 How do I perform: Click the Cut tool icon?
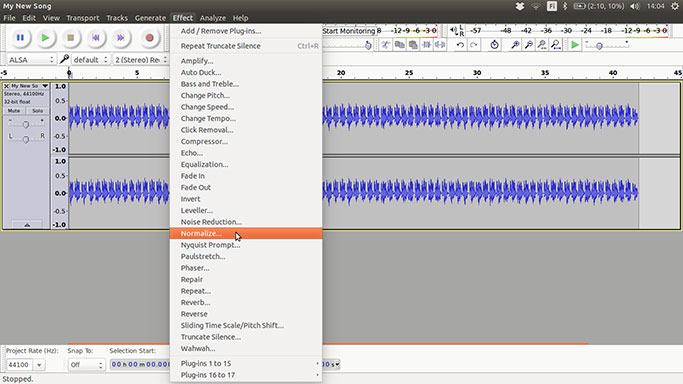point(385,45)
